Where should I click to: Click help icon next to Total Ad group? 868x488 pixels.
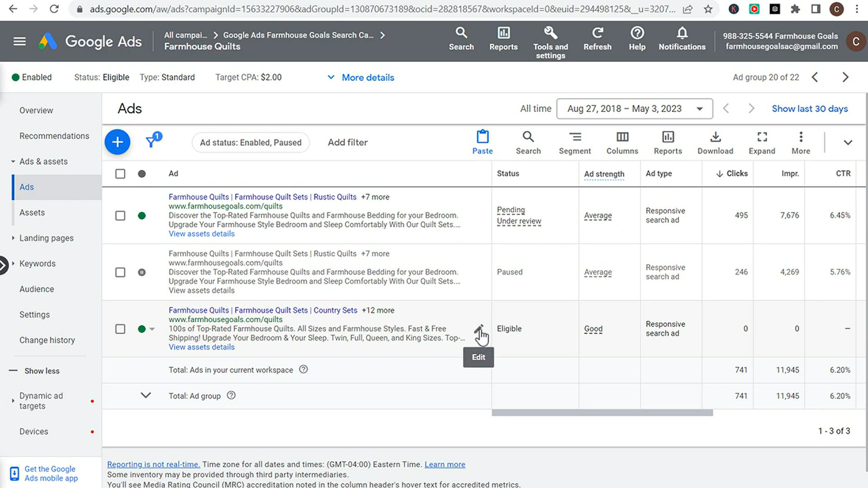(231, 395)
